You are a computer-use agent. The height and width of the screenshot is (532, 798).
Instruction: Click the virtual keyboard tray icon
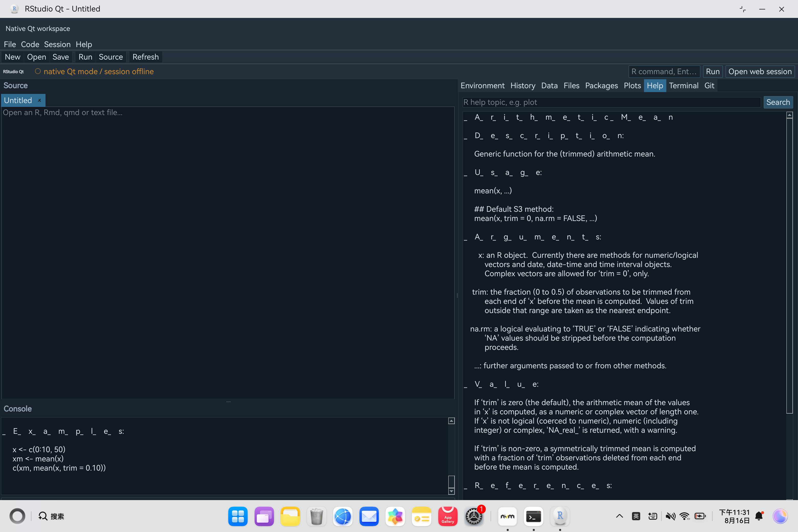click(x=652, y=516)
